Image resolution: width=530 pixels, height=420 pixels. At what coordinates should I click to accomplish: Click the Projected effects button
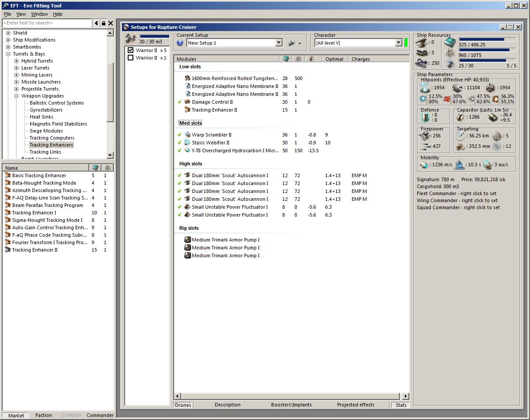click(x=355, y=405)
